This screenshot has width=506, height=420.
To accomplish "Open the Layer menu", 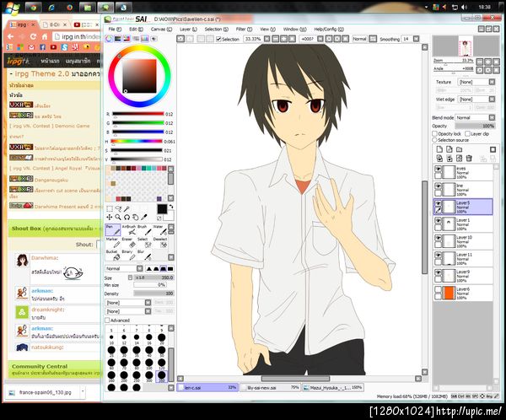I will click(x=188, y=29).
